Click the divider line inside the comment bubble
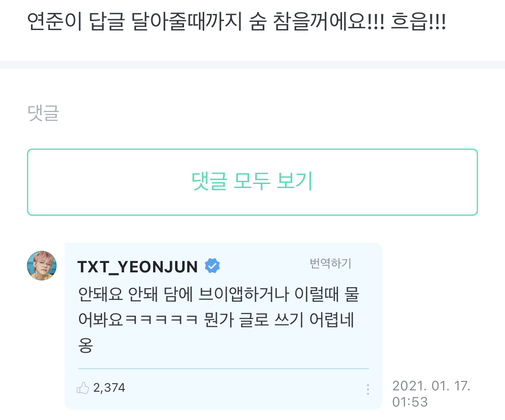The width and height of the screenshot is (505, 420). coord(224,368)
